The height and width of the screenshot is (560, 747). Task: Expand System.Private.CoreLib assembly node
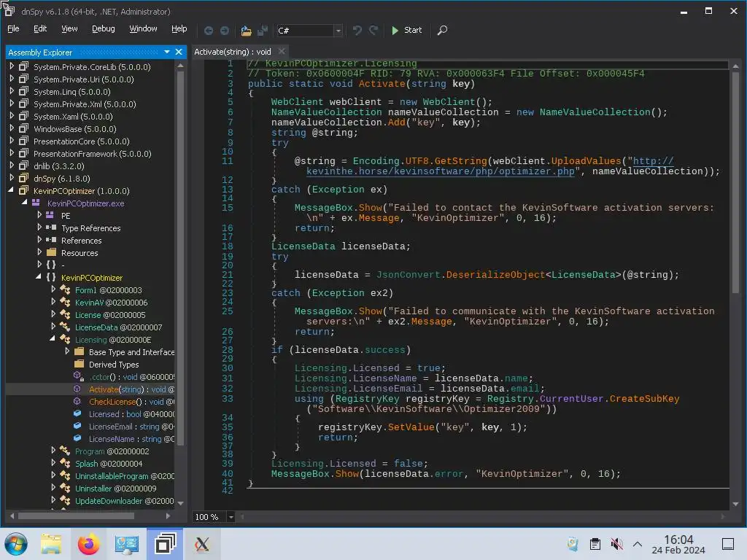tap(12, 66)
